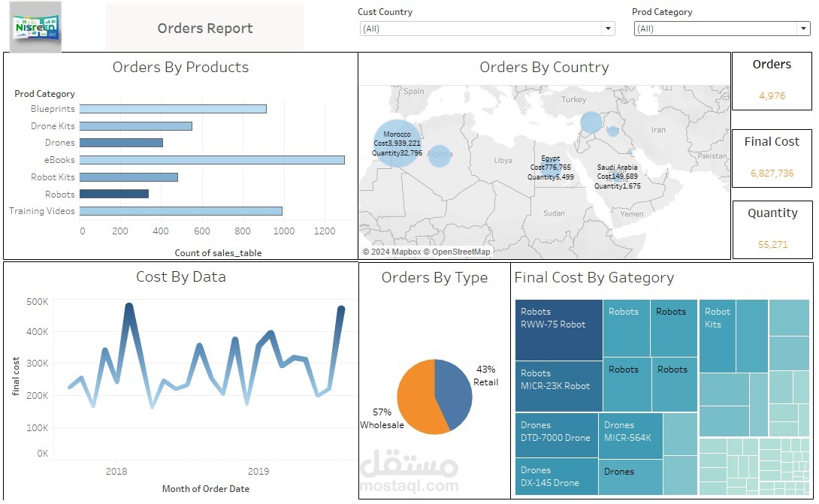Click the Training Videos category label
The image size is (819, 504).
(x=42, y=211)
